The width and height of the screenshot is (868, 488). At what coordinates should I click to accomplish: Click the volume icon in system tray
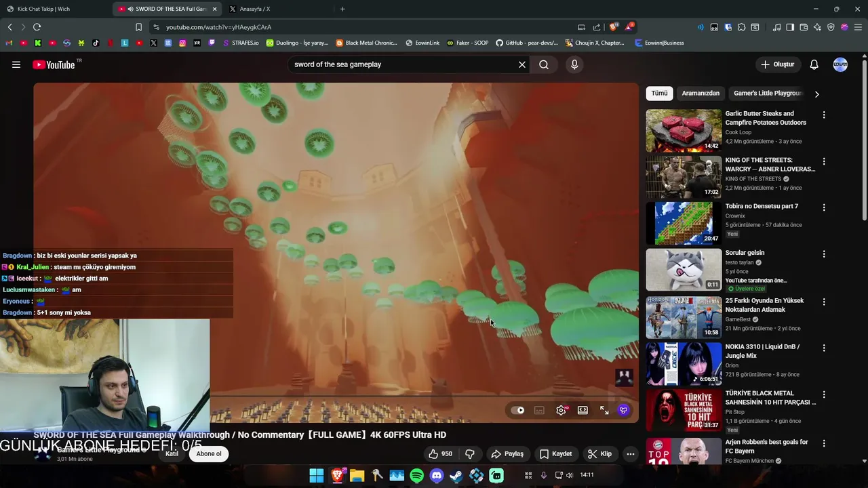(569, 475)
